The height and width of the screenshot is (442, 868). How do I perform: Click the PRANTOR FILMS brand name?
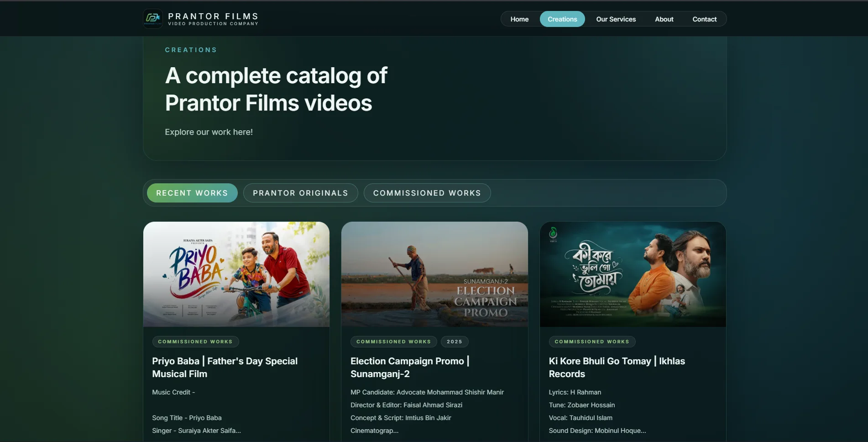(213, 16)
